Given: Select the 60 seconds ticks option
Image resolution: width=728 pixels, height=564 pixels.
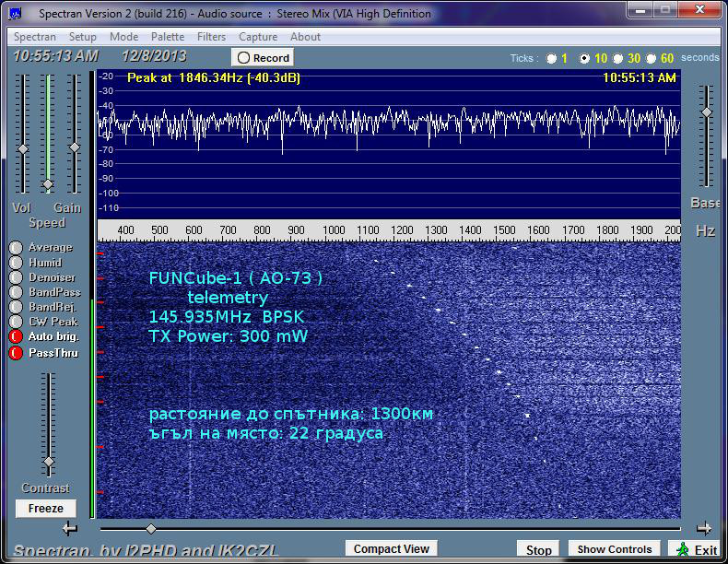Looking at the screenshot, I should click(x=652, y=58).
